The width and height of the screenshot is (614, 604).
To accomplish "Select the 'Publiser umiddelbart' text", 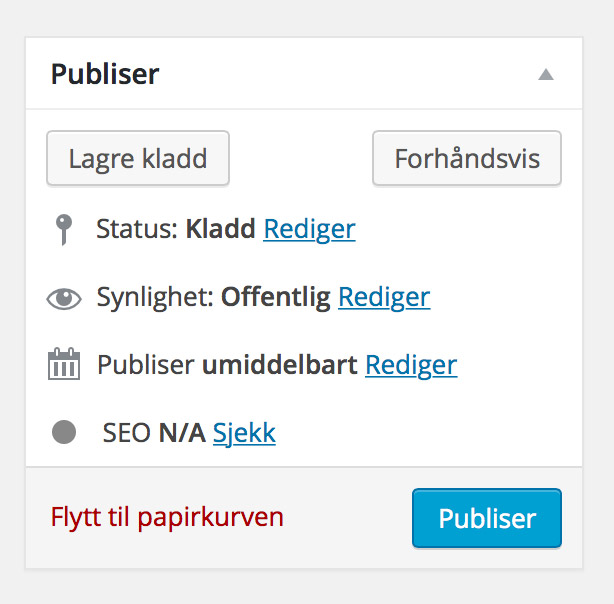I will click(x=228, y=365).
